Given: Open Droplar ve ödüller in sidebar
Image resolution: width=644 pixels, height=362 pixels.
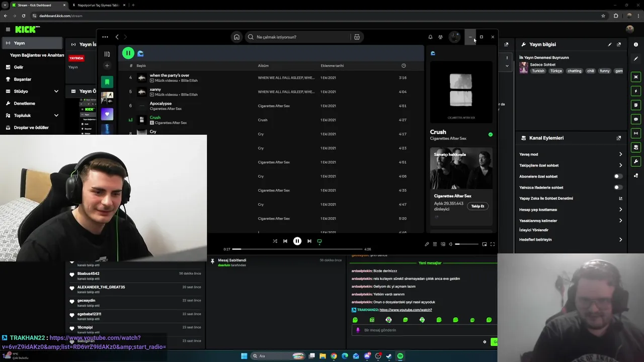Looking at the screenshot, I should [31, 128].
